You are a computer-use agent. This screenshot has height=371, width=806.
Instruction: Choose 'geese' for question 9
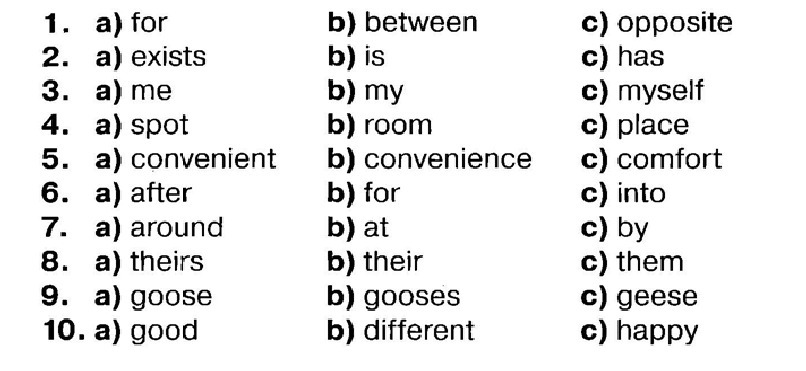tap(657, 298)
